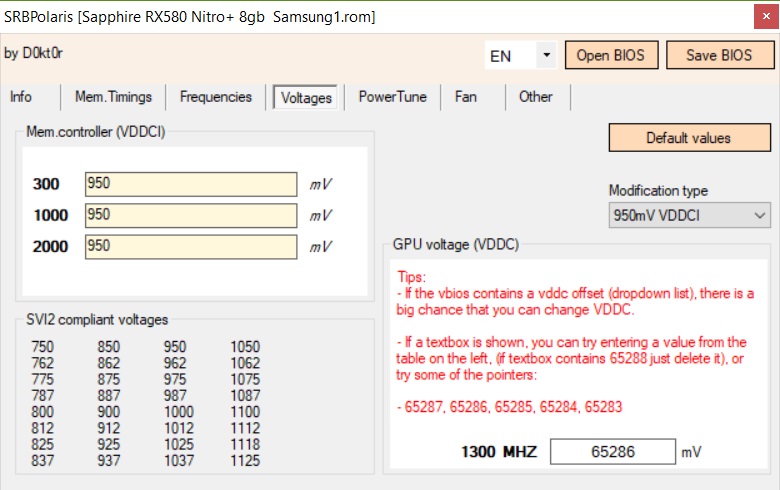The image size is (780, 490).
Task: Select SVI2 voltage value 937
Action: tap(108, 461)
